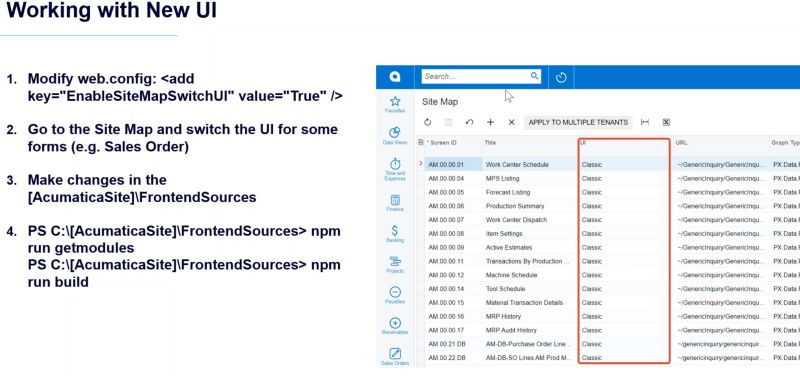The image size is (800, 376).
Task: Click the search magnifier icon
Action: click(x=534, y=76)
